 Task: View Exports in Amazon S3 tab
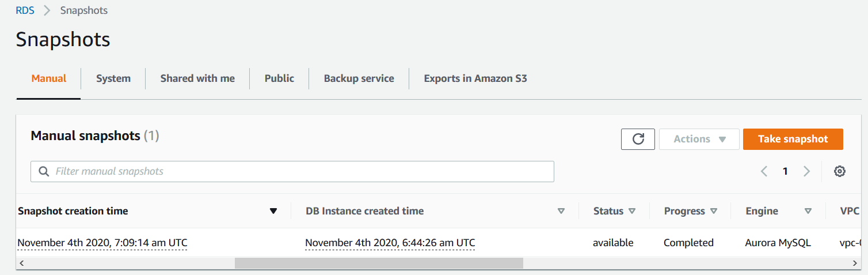(475, 78)
